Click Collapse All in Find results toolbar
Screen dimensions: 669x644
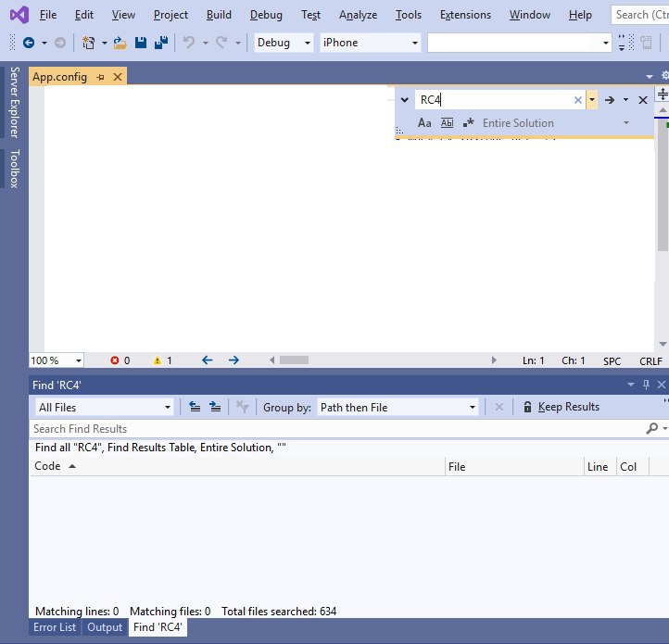point(195,407)
